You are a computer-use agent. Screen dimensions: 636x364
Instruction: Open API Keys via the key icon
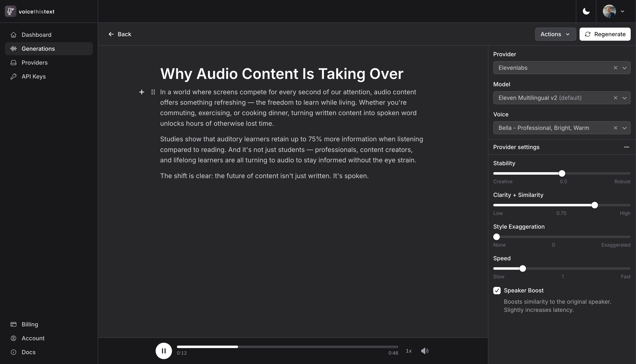pos(13,76)
